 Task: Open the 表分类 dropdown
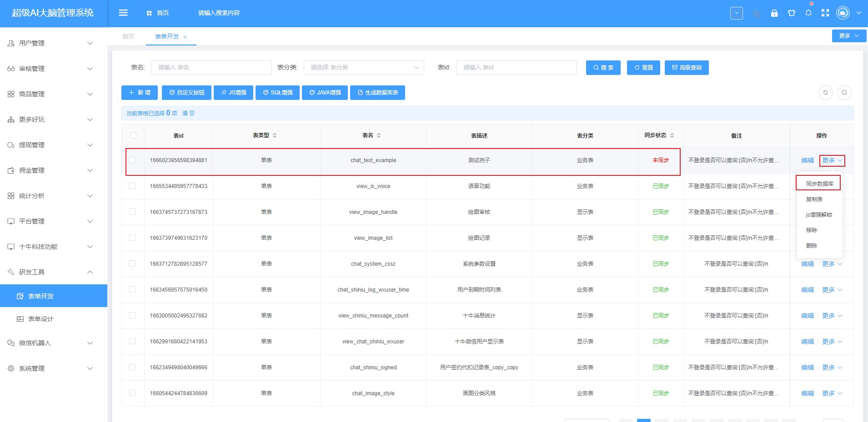pyautogui.click(x=364, y=68)
